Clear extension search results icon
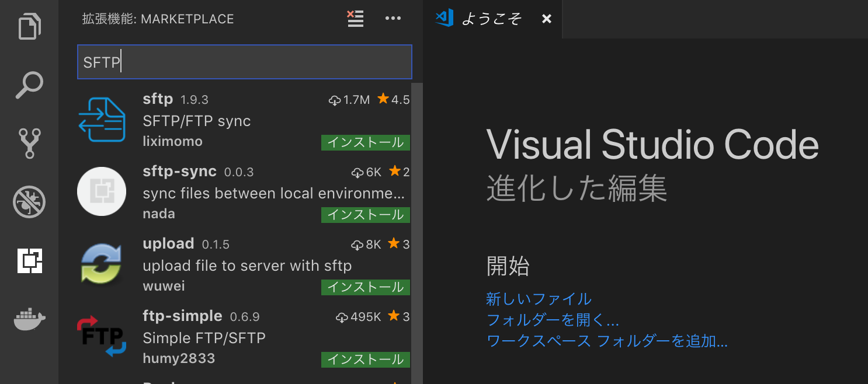The width and height of the screenshot is (868, 384). 355,19
